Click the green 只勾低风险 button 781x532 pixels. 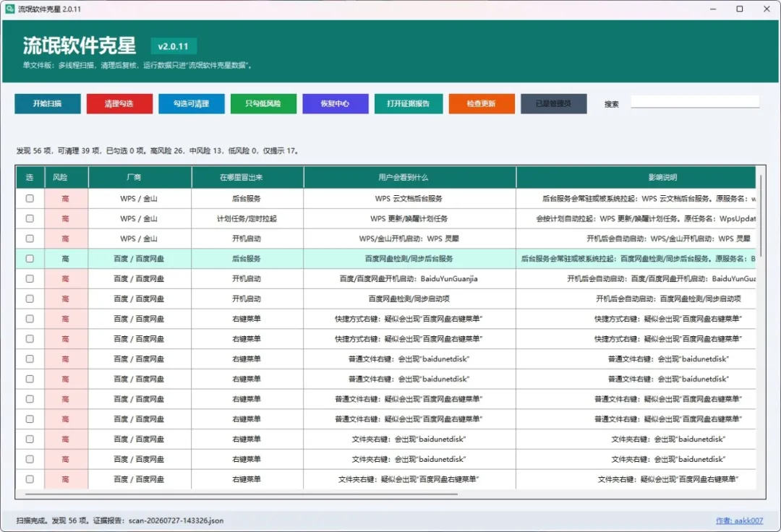point(263,103)
